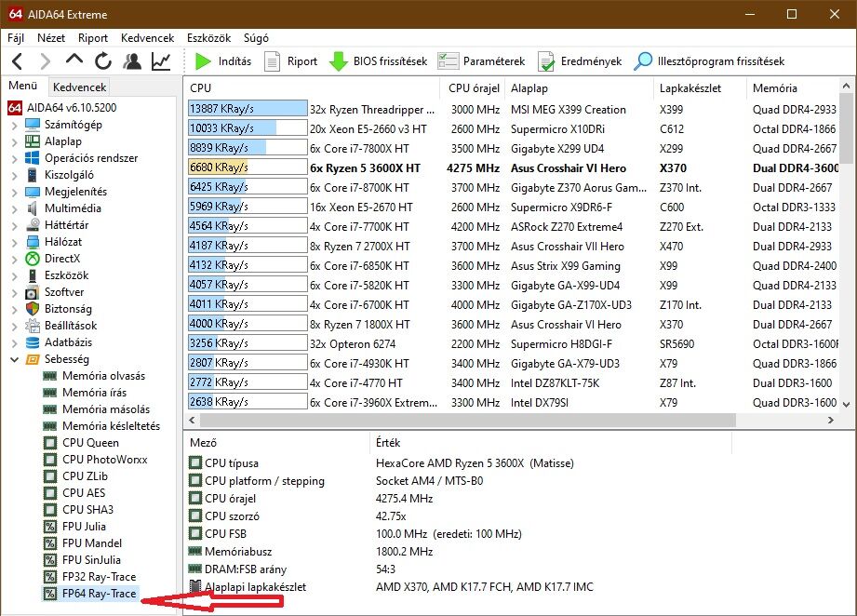Screen dimensions: 857x616
Task: Select CPU PhotoWorxx benchmark icon
Action: coord(49,460)
